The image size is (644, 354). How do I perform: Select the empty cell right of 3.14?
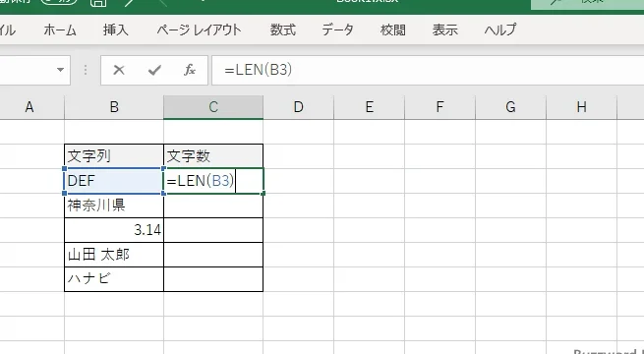click(213, 230)
